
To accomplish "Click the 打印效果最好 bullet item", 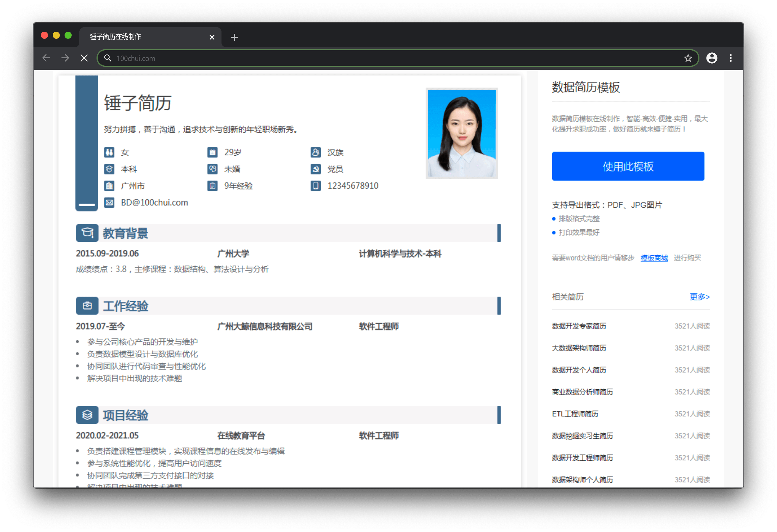I will coord(579,233).
